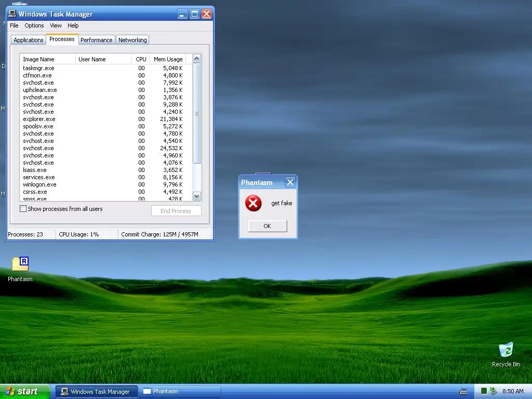Minimize the Windows Task Manager window
Viewport: 532px width, 399px height.
coord(182,14)
